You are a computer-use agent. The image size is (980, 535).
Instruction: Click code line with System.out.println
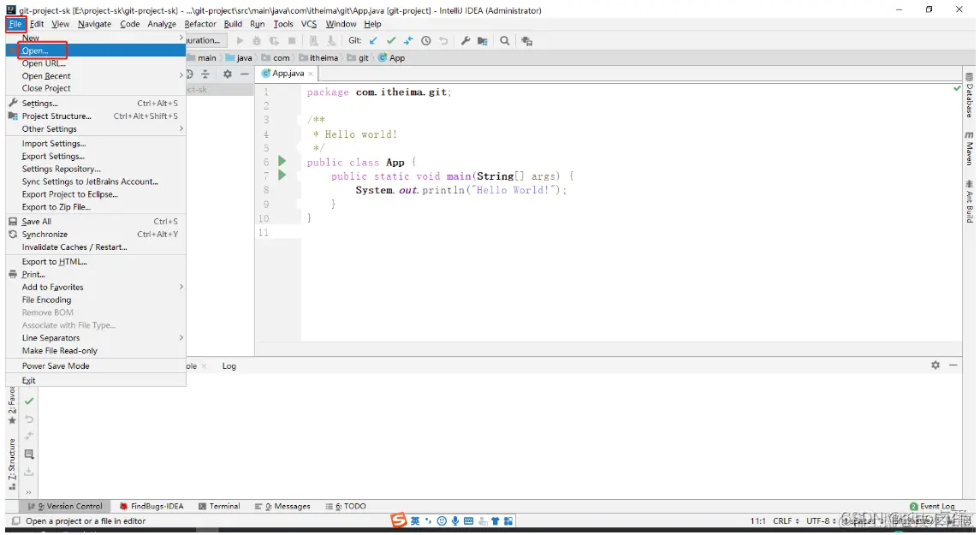click(x=460, y=190)
